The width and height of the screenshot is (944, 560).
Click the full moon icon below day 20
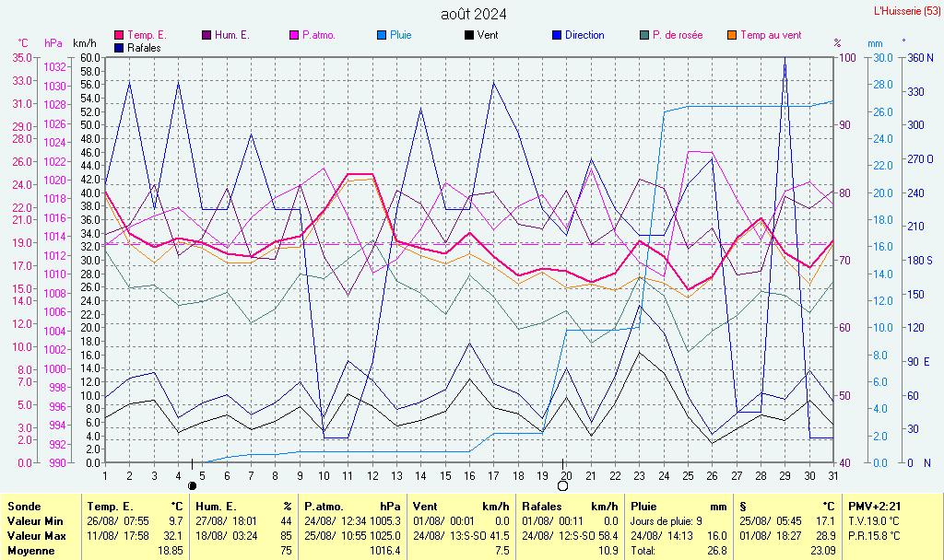[563, 485]
